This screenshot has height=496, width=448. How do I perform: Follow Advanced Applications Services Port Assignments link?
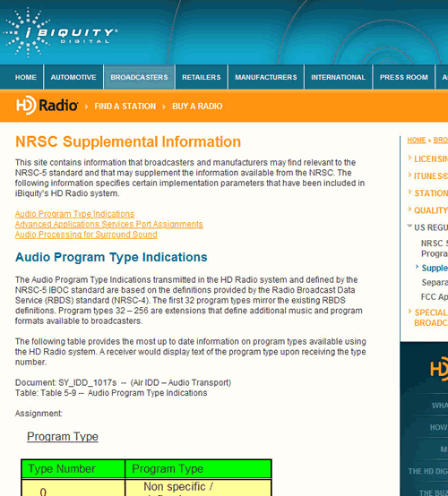109,225
